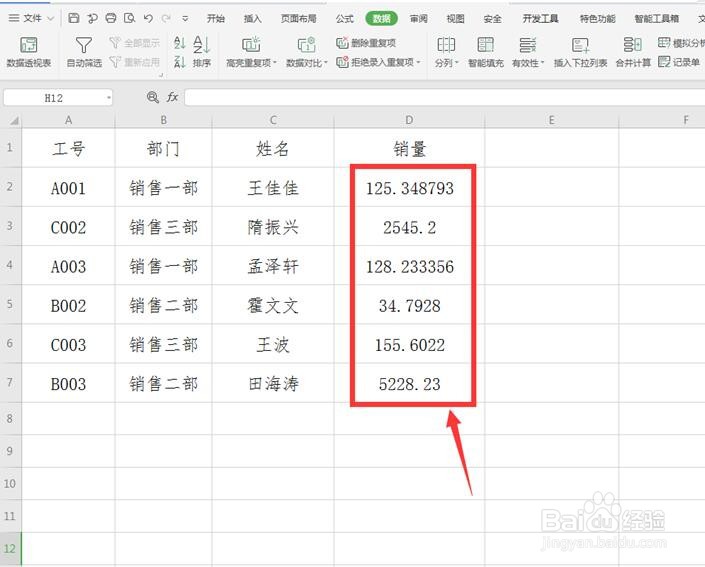
Task: Select the cell with name 王佳佳
Action: tap(273, 188)
